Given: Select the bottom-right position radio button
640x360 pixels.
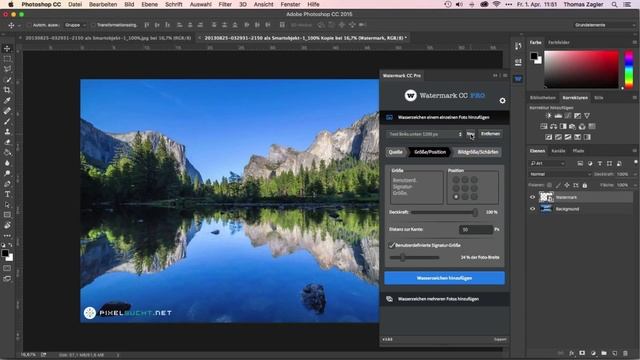Looking at the screenshot, I should tap(474, 197).
